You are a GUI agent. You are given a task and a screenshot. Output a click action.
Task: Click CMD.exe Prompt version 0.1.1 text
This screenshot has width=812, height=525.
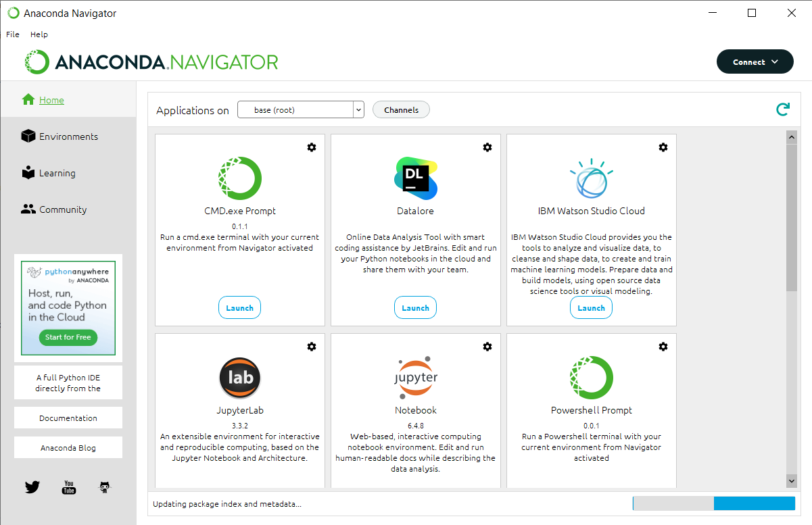[x=240, y=226]
